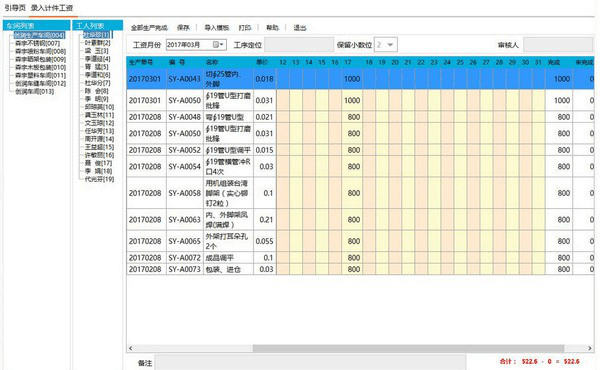Click 打印 in the toolbar

click(245, 28)
